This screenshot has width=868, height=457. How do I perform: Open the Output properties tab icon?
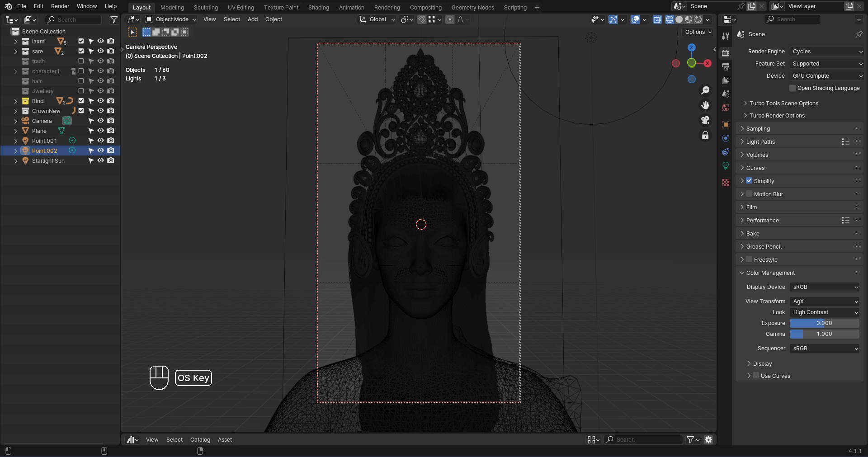(726, 66)
